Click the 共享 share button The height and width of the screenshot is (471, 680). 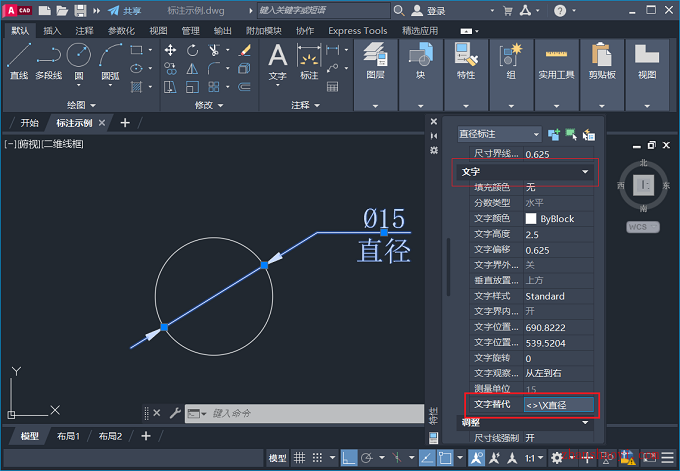125,10
